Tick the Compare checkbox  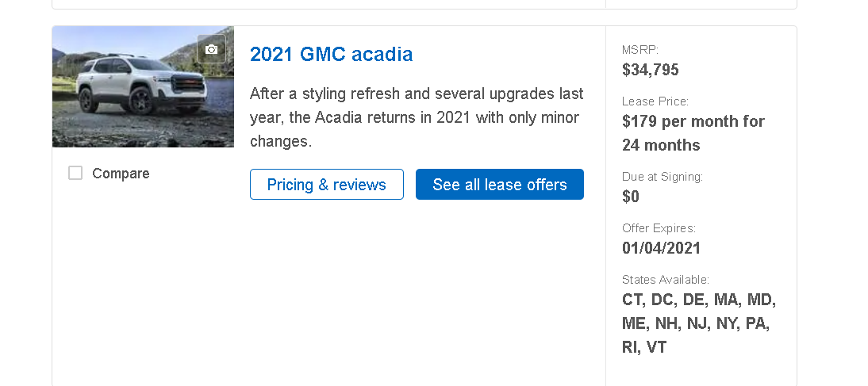click(x=75, y=173)
